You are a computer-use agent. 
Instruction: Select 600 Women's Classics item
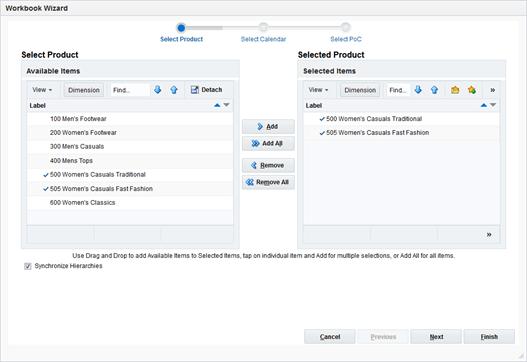(x=130, y=203)
